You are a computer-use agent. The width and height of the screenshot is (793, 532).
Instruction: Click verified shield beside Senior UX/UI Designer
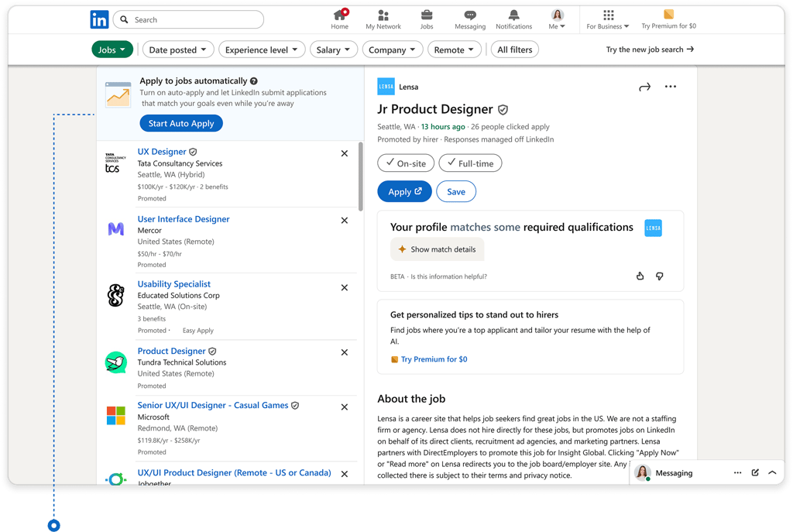click(295, 405)
